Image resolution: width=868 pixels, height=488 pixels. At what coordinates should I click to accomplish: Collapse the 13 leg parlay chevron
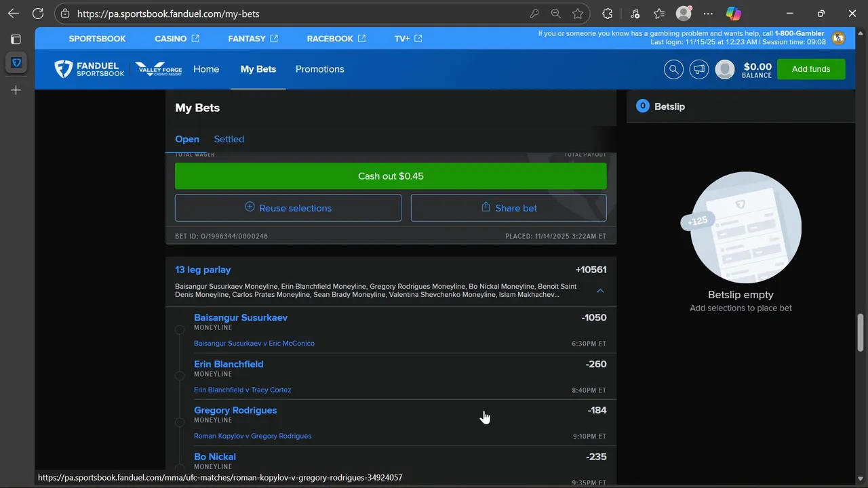[600, 290]
